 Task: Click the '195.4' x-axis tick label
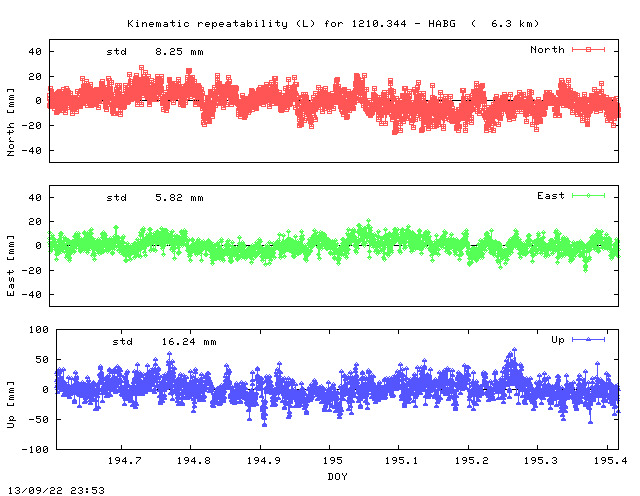click(x=611, y=460)
